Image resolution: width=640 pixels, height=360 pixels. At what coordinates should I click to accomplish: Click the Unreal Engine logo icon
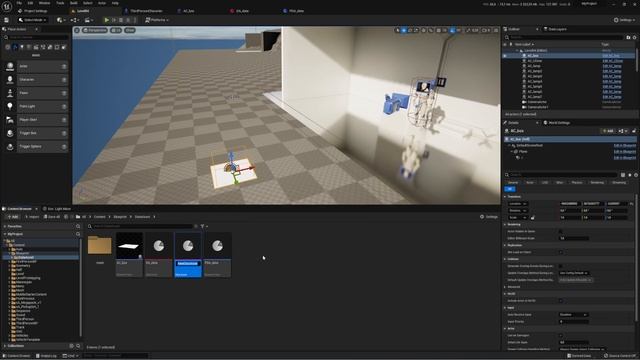(7, 7)
